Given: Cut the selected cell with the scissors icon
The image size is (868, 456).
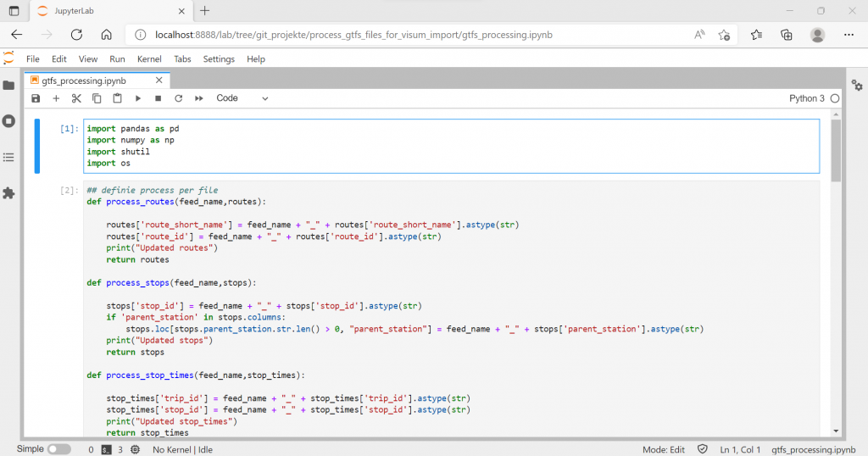Looking at the screenshot, I should pos(76,98).
